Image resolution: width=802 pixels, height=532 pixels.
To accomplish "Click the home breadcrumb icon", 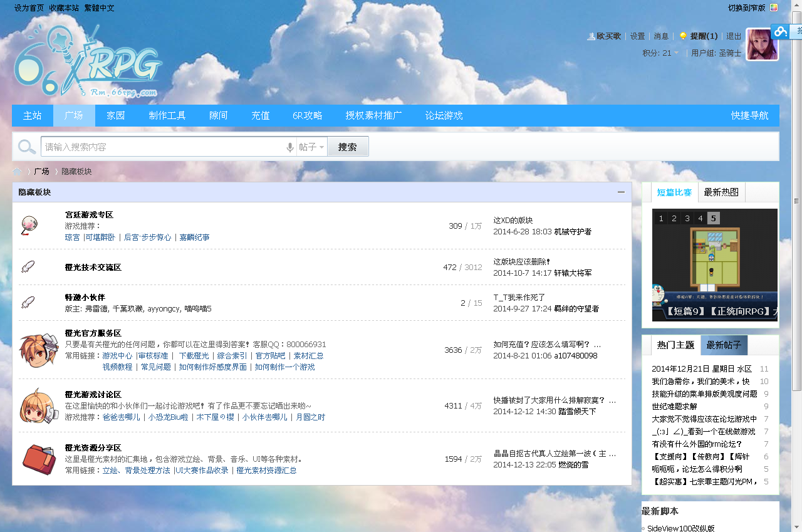I will click(x=17, y=172).
